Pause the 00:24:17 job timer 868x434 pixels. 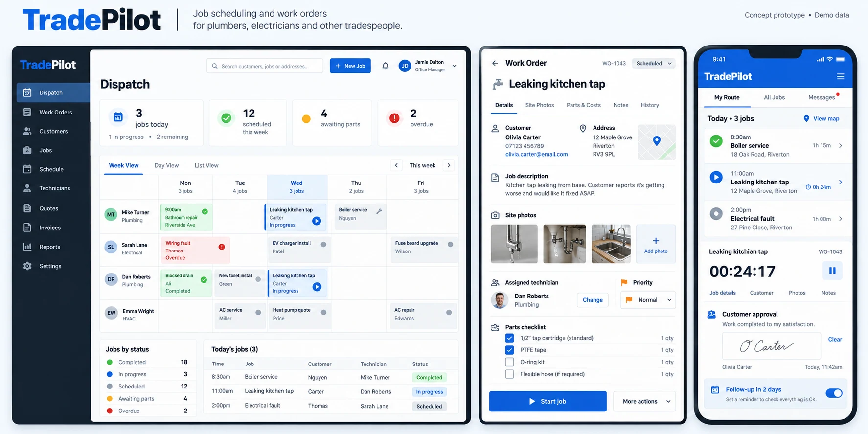(832, 271)
